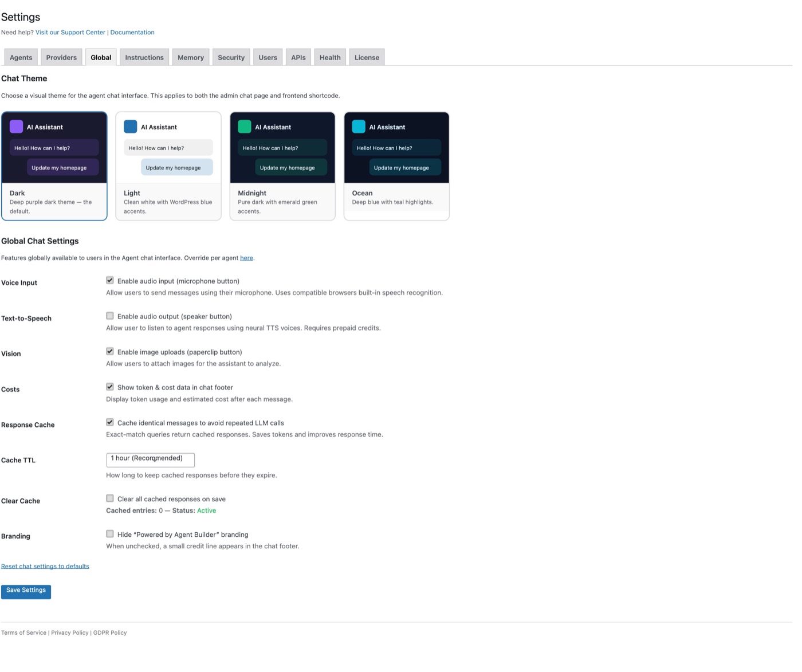Click the Privacy Policy footer link
802x672 pixels.
point(70,633)
